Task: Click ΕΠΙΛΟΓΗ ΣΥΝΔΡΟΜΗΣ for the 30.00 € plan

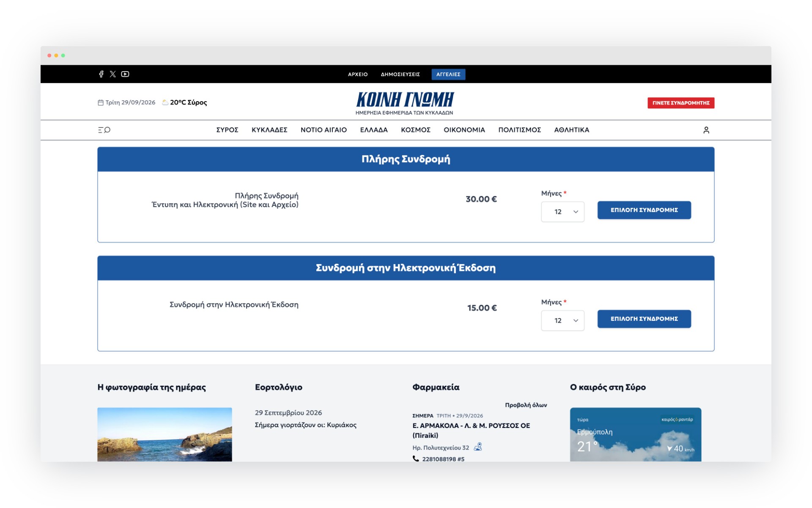Action: (x=644, y=210)
